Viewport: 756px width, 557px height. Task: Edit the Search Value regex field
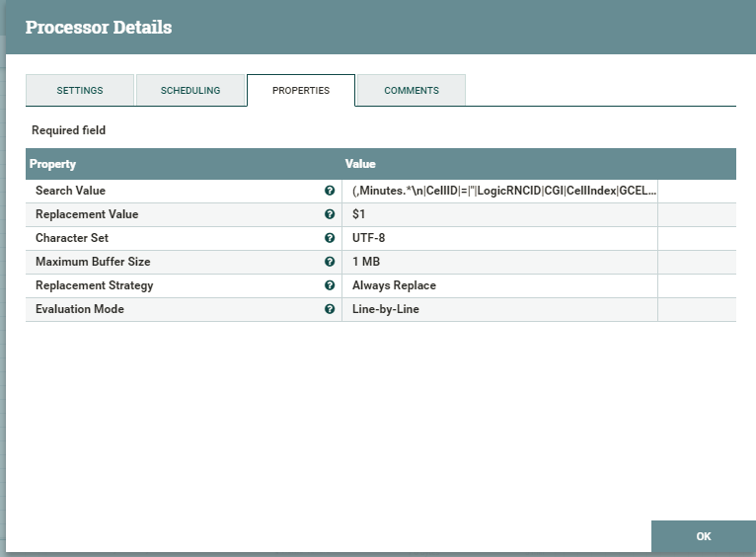[503, 191]
